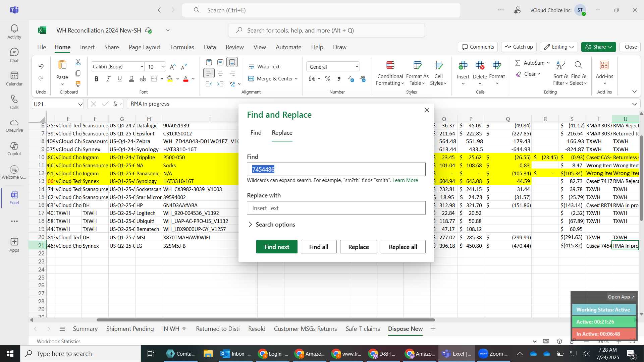Toggle Align Left
Screen dimensions: 644x362
pyautogui.click(x=209, y=73)
